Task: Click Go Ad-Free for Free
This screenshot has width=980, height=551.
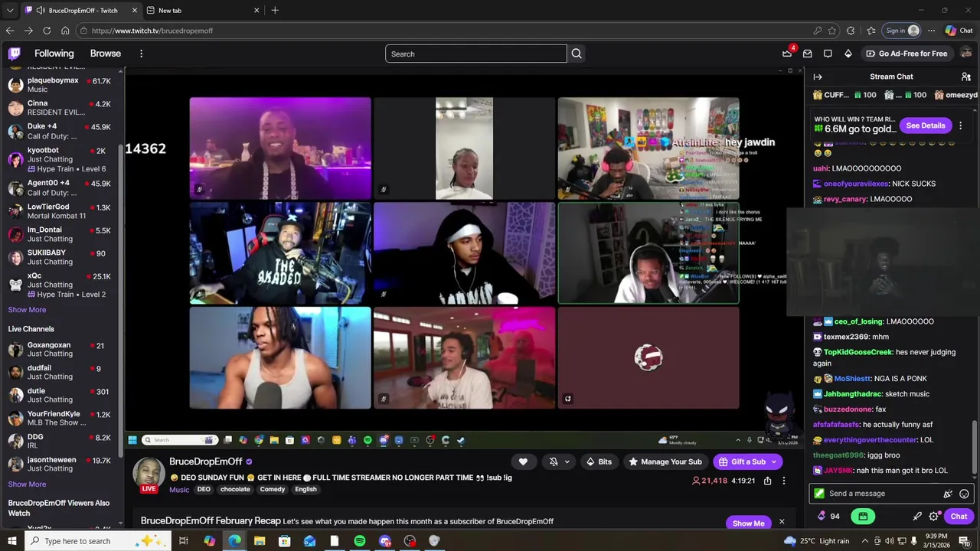Action: point(906,54)
